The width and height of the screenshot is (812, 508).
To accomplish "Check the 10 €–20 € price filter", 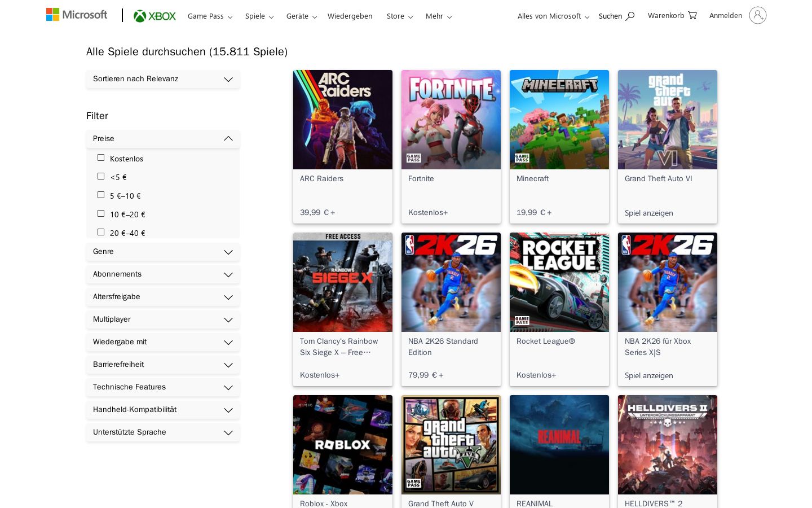I will point(101,214).
